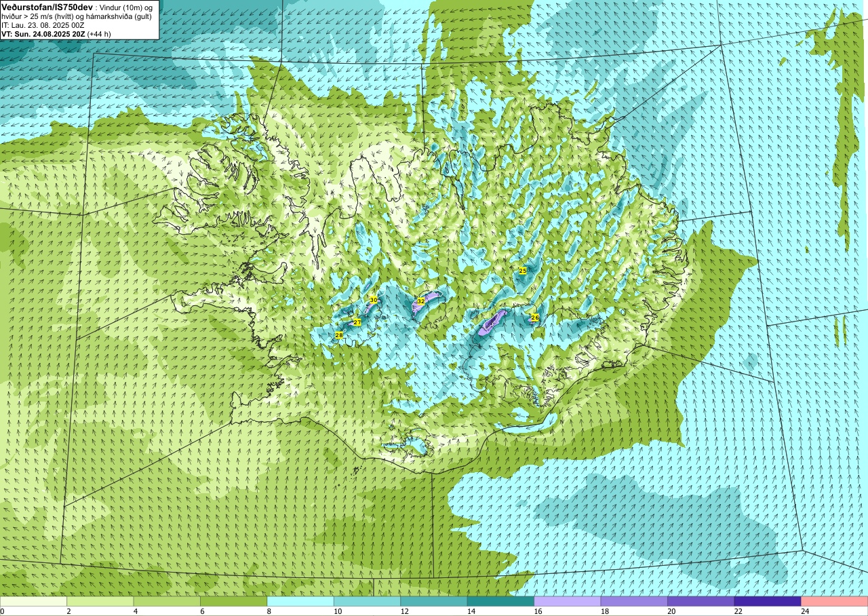Click the line "IT: Lau. 23. 08. 2025 00Z"
The image size is (868, 616).
point(43,25)
